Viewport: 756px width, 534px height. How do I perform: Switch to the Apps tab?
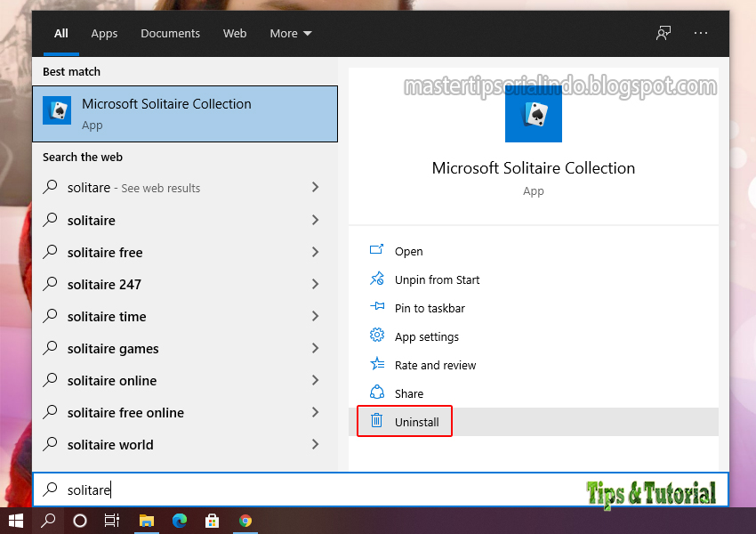click(104, 33)
